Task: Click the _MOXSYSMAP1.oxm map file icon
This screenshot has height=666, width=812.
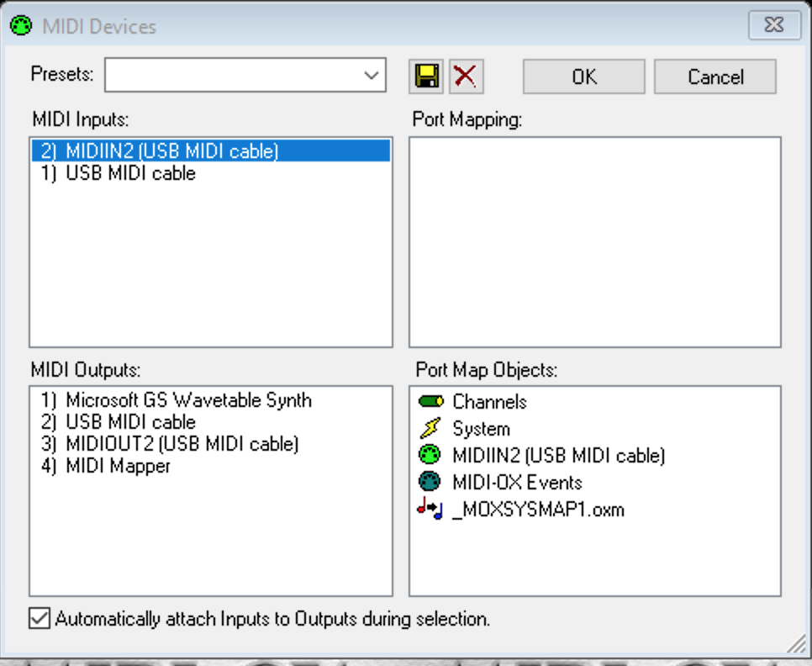Action: tap(430, 509)
